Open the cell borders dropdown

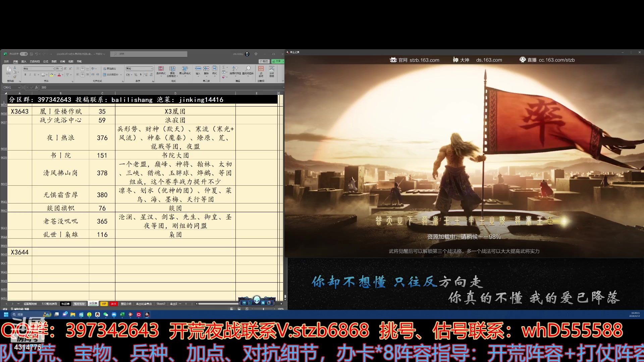click(x=47, y=74)
